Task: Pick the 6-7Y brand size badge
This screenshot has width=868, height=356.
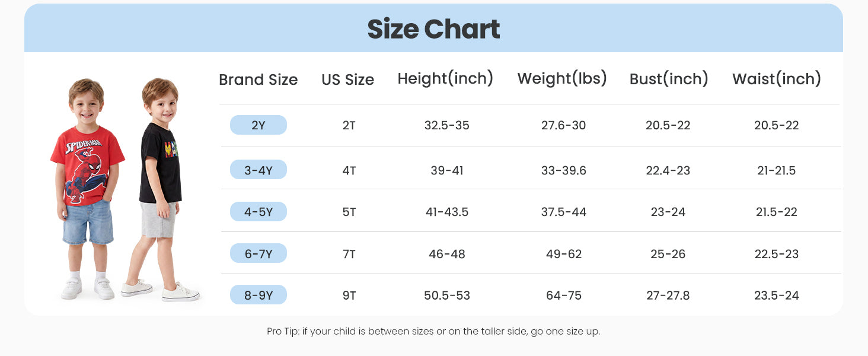Action: coord(259,253)
